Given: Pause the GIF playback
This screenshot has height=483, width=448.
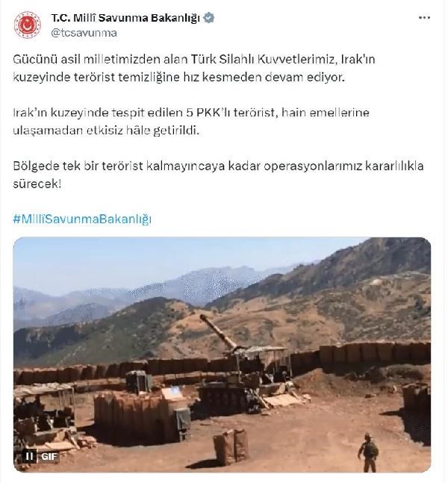Looking at the screenshot, I should pos(30,456).
